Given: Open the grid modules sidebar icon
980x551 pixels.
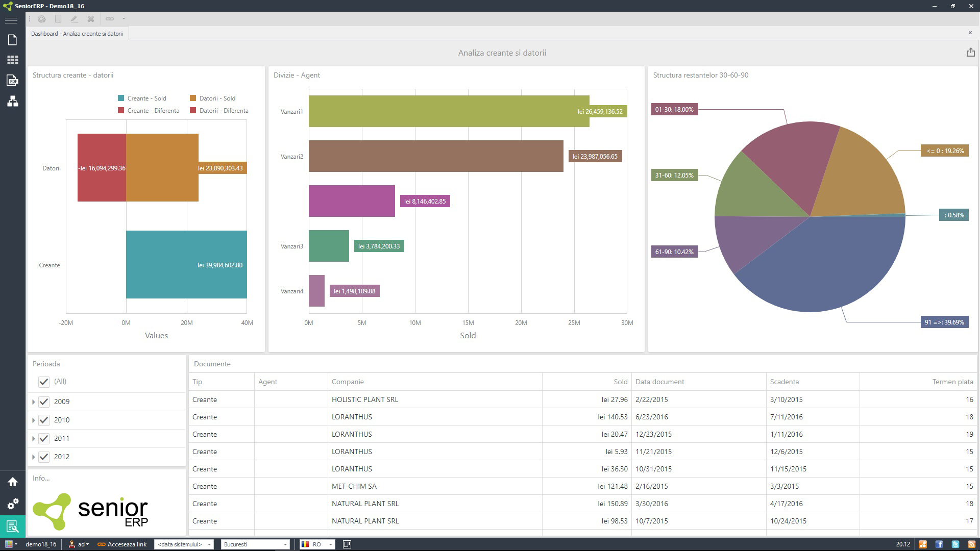Looking at the screenshot, I should 12,60.
